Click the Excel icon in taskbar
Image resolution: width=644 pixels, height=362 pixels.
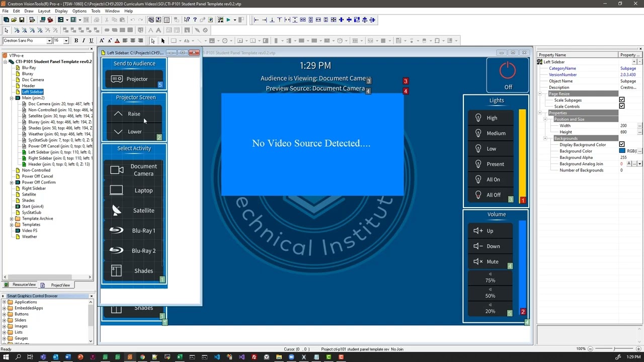pyautogui.click(x=180, y=357)
